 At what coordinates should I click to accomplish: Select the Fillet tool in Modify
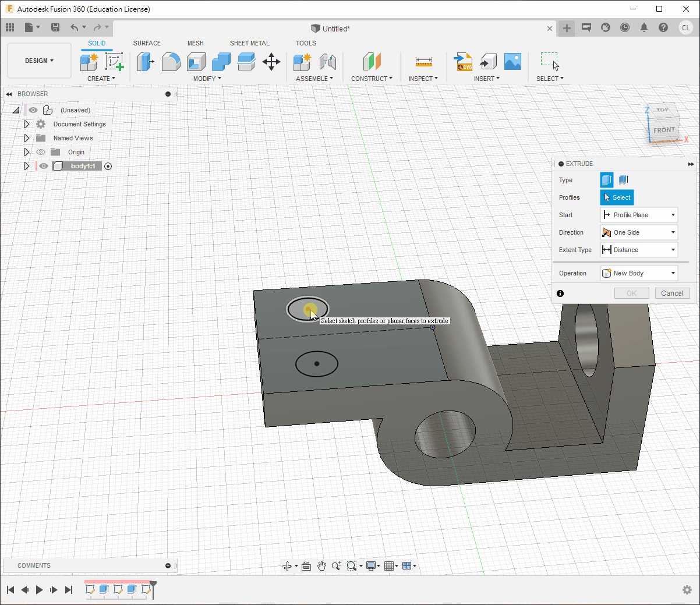click(x=171, y=62)
